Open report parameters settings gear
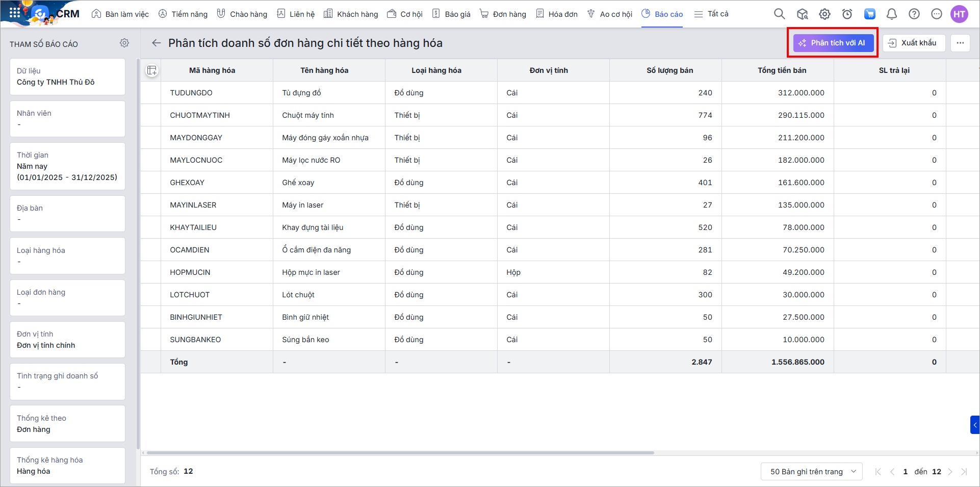 pos(124,43)
